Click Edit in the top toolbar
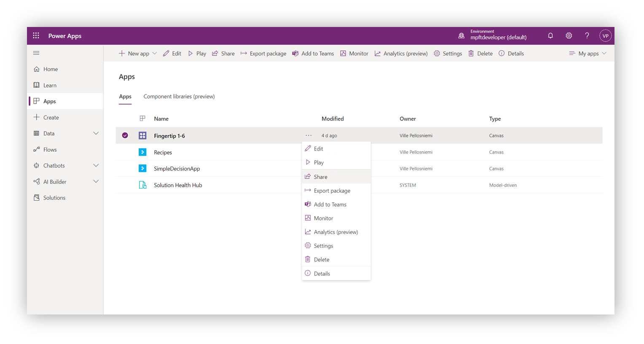This screenshot has width=644, height=344. click(x=172, y=54)
